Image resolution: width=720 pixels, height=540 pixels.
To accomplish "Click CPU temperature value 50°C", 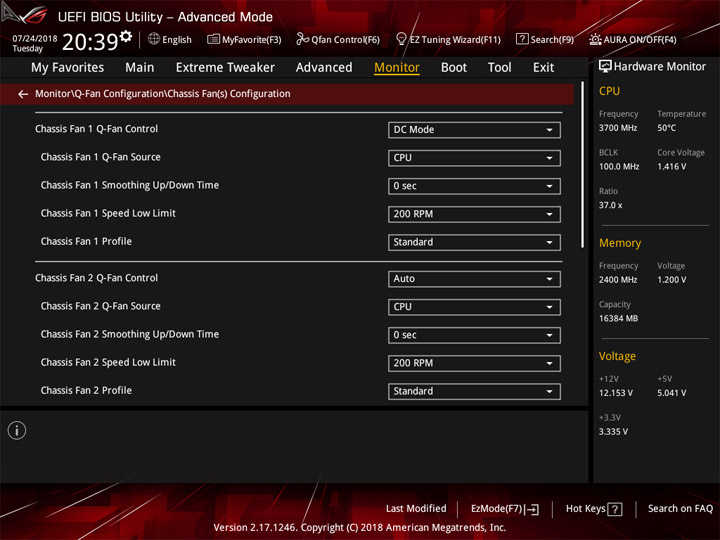I will tap(666, 128).
